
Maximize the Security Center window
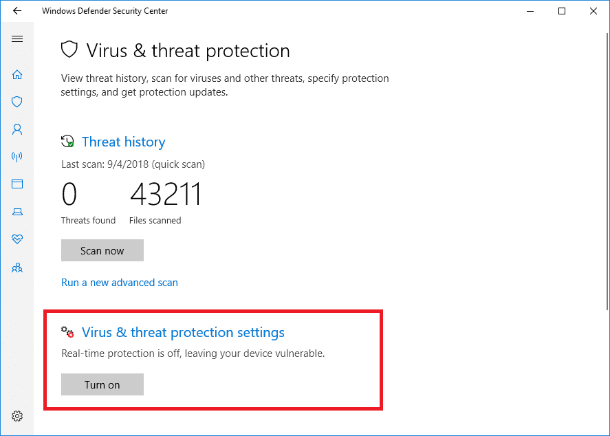(x=561, y=11)
